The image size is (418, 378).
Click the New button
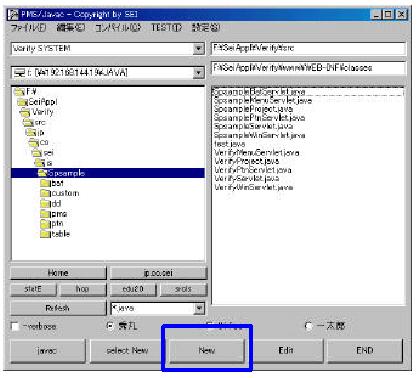(207, 351)
